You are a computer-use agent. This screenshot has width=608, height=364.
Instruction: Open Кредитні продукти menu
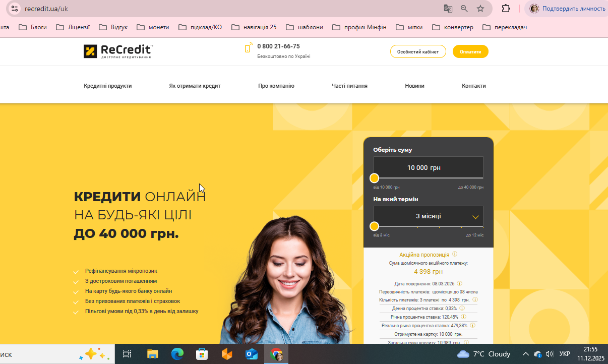pos(108,86)
